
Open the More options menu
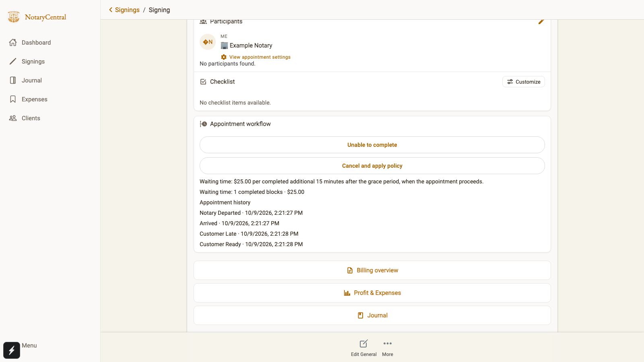click(x=388, y=348)
